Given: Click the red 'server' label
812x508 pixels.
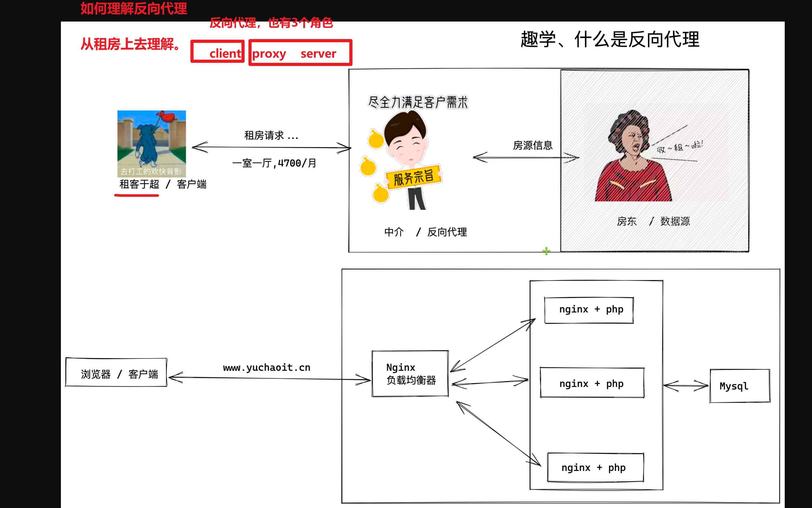Looking at the screenshot, I should pyautogui.click(x=318, y=54).
